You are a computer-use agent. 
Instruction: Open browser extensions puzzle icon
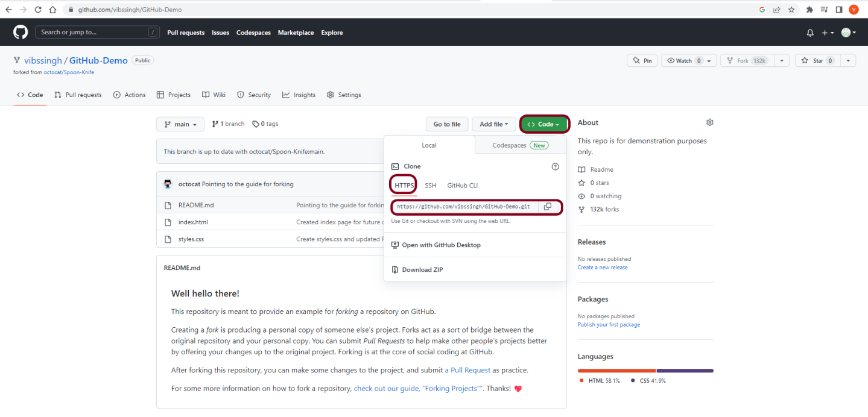pos(809,10)
